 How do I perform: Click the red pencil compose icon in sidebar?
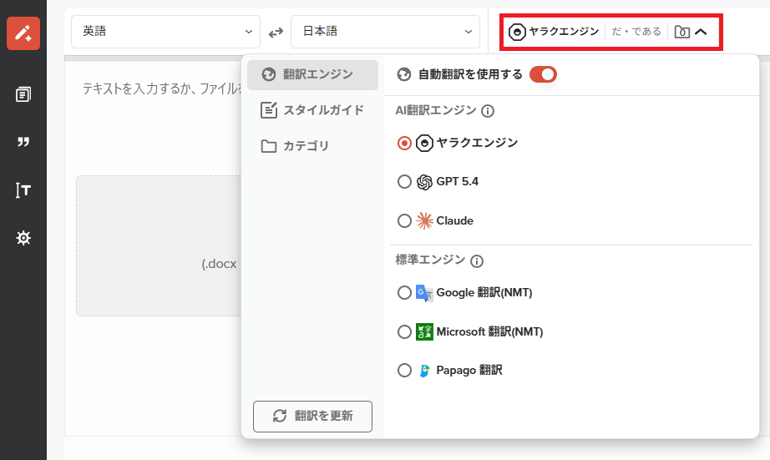(x=23, y=33)
